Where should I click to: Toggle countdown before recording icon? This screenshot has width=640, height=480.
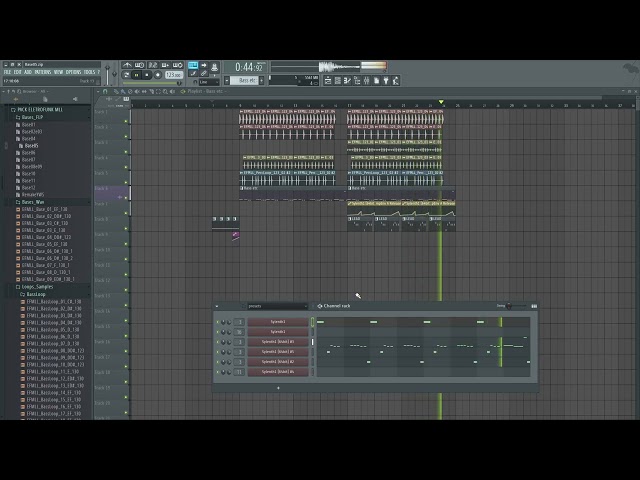tap(152, 65)
